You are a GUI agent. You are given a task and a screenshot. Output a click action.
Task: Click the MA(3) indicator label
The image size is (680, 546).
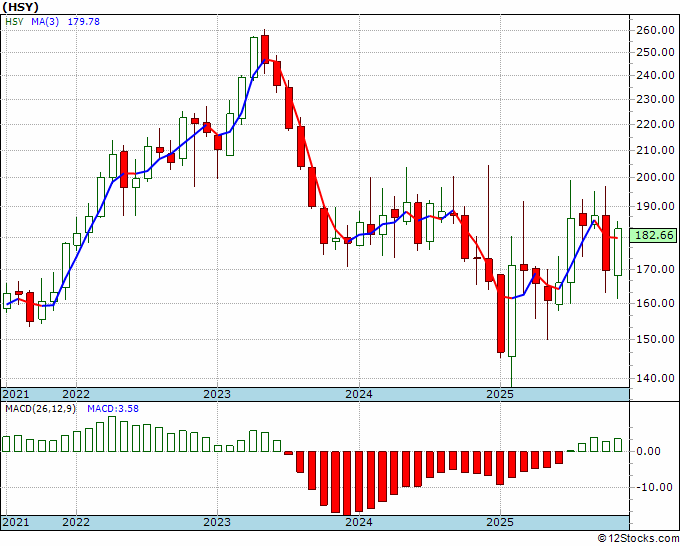pos(45,22)
